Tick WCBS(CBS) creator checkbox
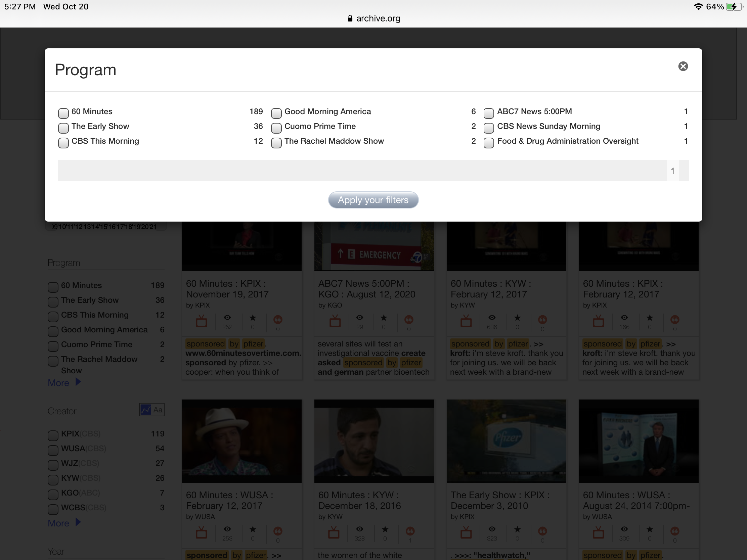 [x=53, y=509]
